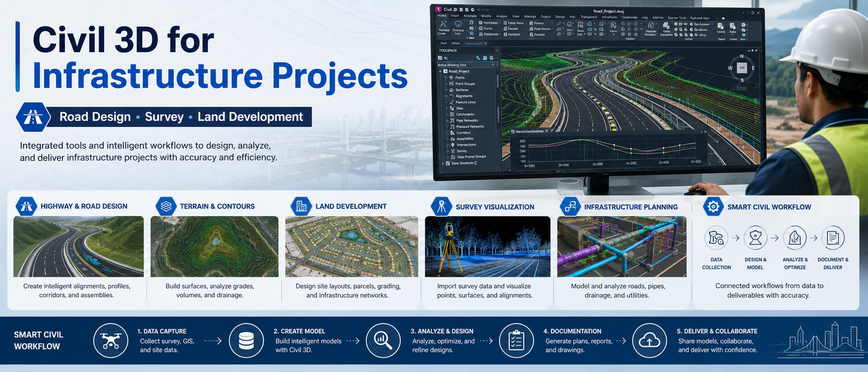The image size is (868, 372).
Task: Click the first icon in the Toolspace toolbar row
Action: click(x=440, y=58)
